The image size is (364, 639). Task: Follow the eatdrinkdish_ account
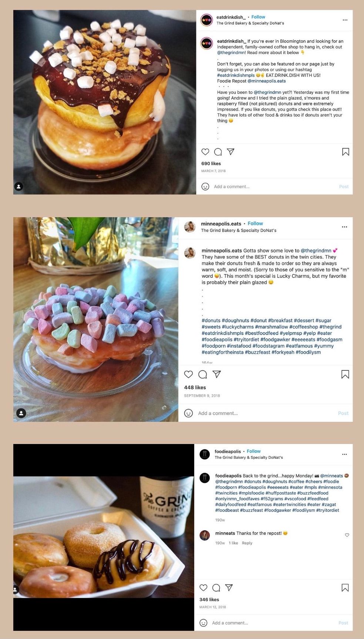tap(258, 17)
